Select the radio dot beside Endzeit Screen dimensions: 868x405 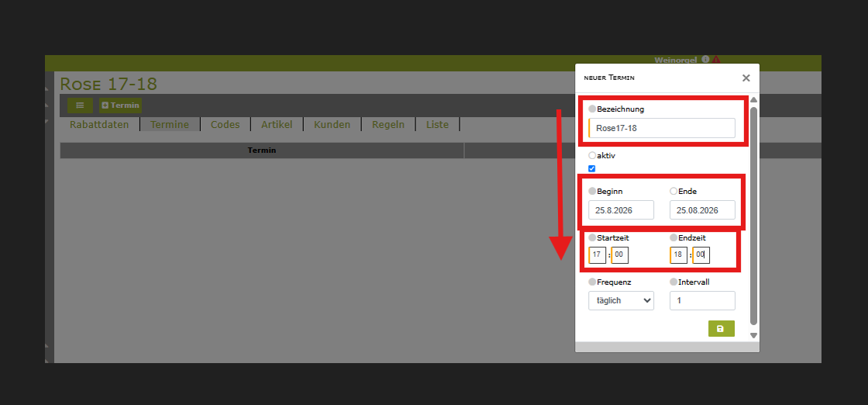click(x=673, y=237)
